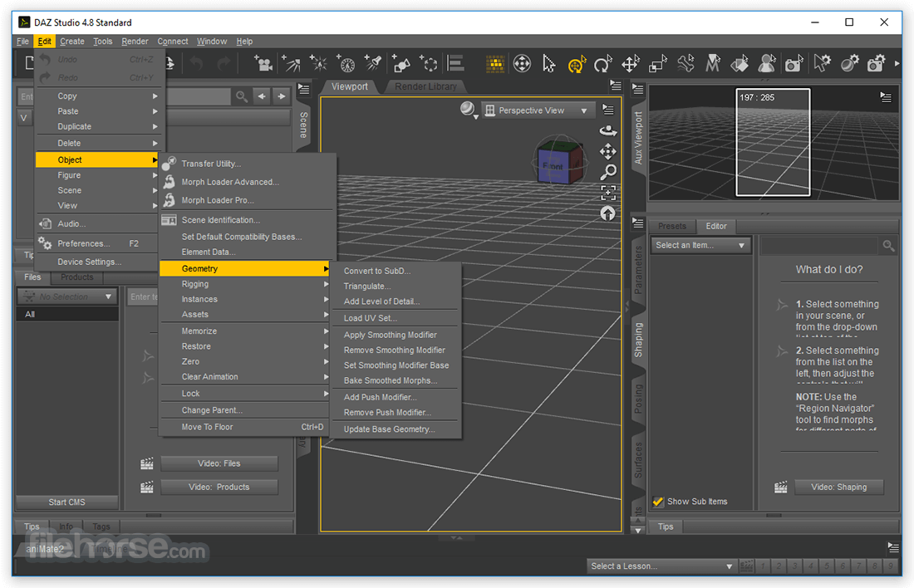Select the Scale tool

pos(657,63)
